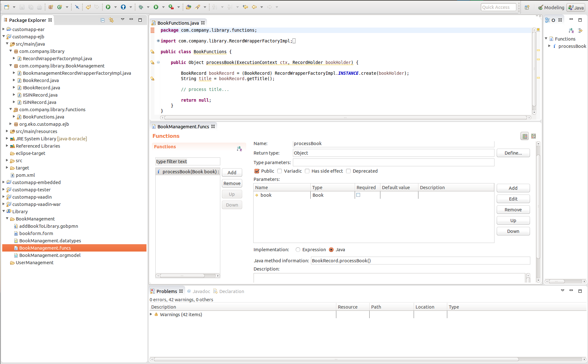Check the Has side effect checkbox

tap(307, 171)
